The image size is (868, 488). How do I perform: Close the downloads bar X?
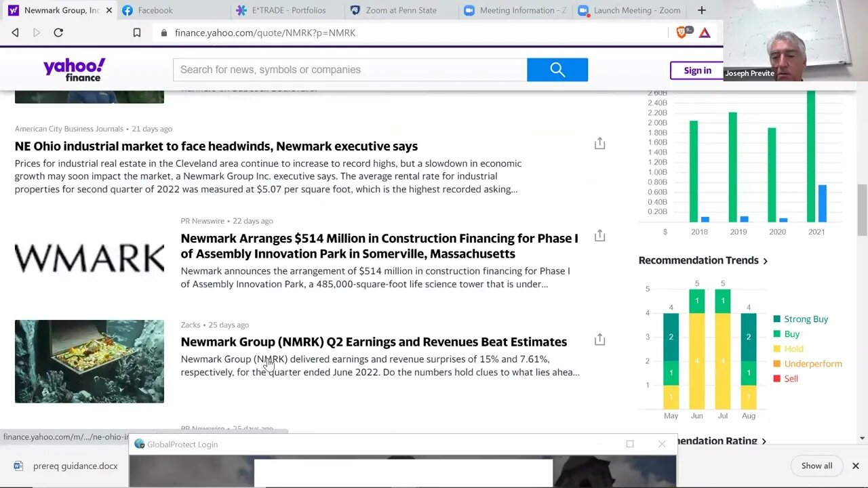(x=855, y=466)
